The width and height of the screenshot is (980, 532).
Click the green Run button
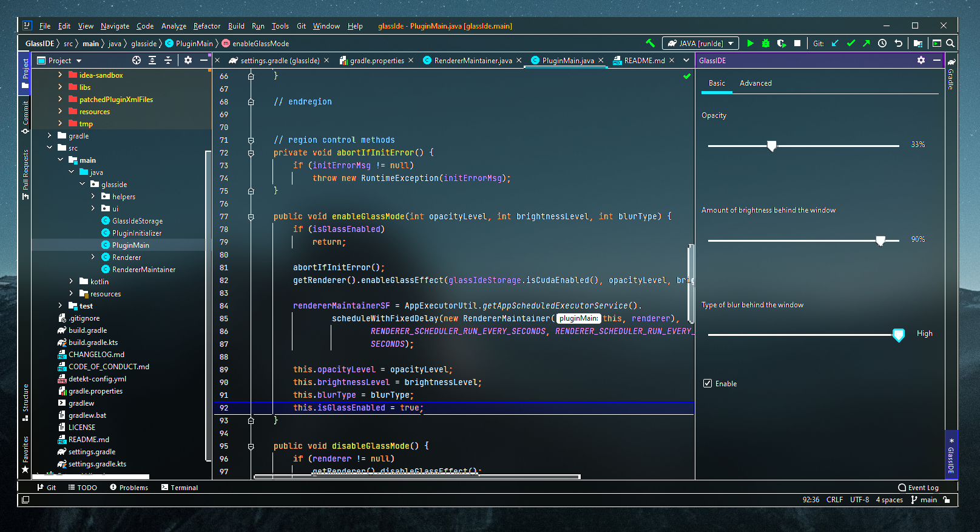(750, 43)
